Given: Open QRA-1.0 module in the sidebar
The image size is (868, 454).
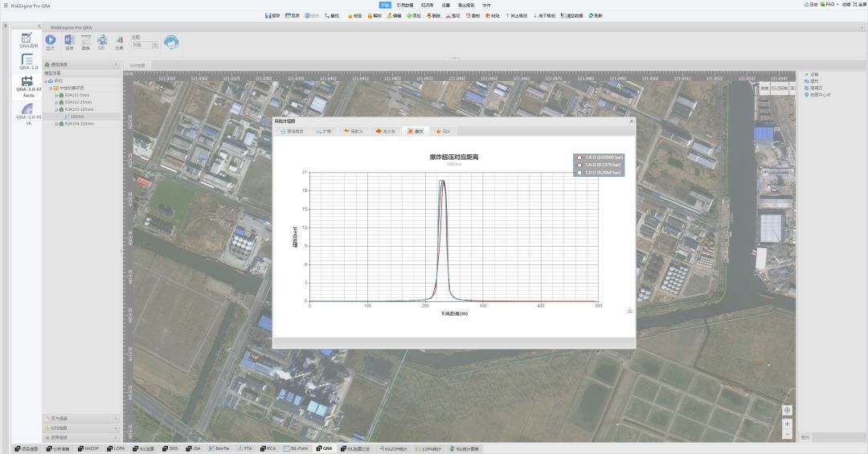Looking at the screenshot, I should coord(28,61).
